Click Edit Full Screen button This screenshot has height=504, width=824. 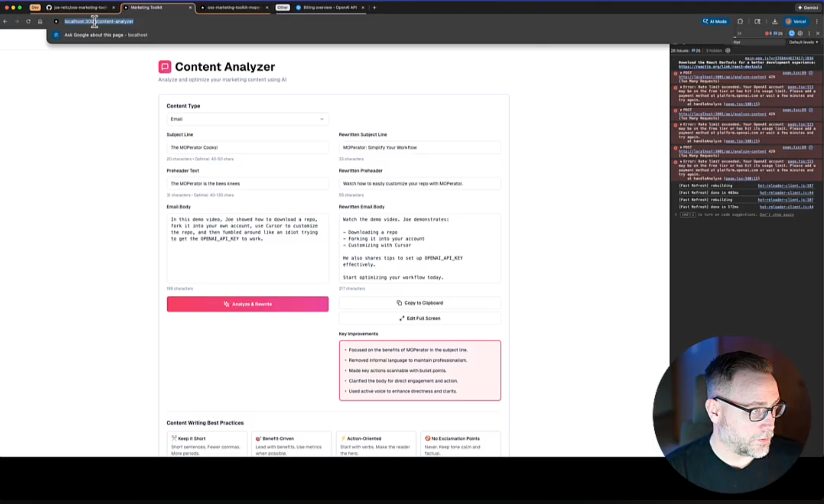click(x=420, y=318)
